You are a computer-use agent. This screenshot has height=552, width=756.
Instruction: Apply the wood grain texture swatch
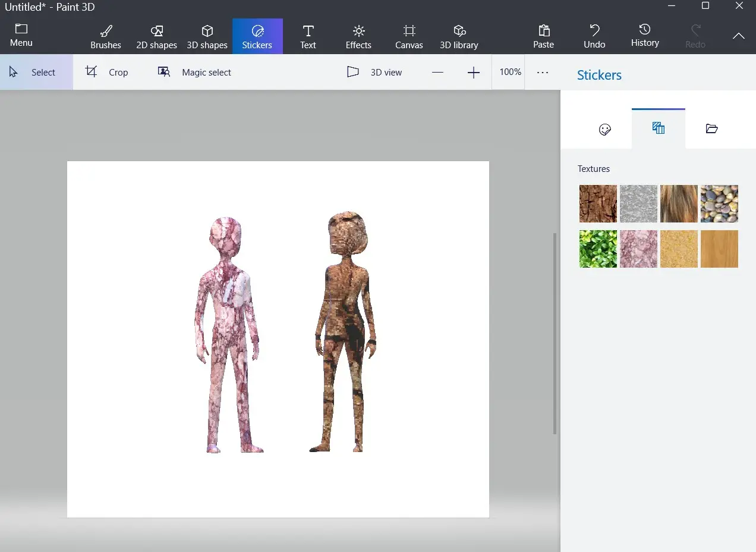coord(719,249)
